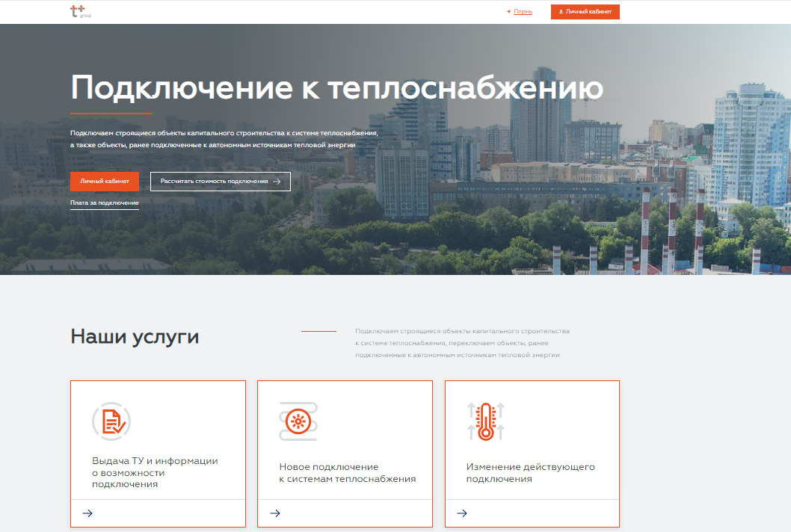Open Личный кабинет from the top bar
Image resolution: width=791 pixels, height=532 pixels.
click(585, 11)
